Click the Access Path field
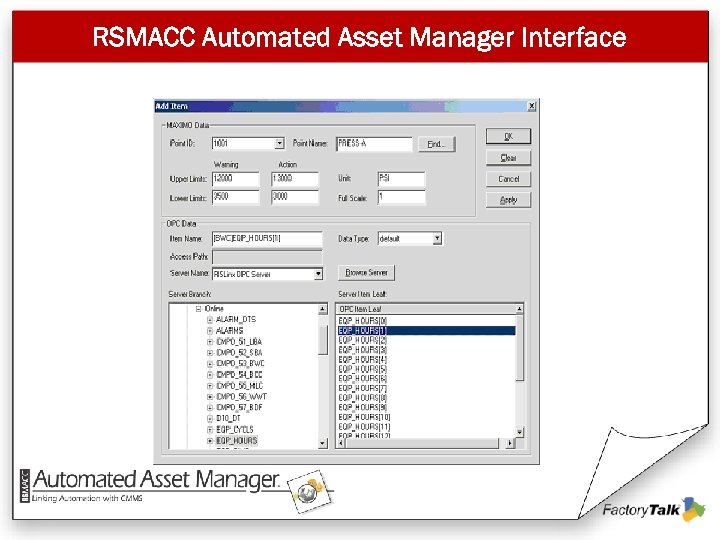The width and height of the screenshot is (720, 540). click(x=267, y=257)
